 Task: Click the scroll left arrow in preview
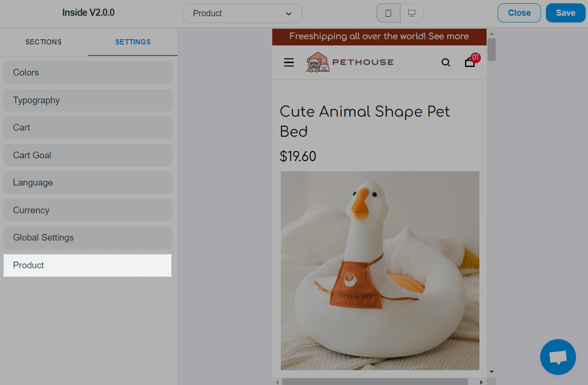coord(277,382)
